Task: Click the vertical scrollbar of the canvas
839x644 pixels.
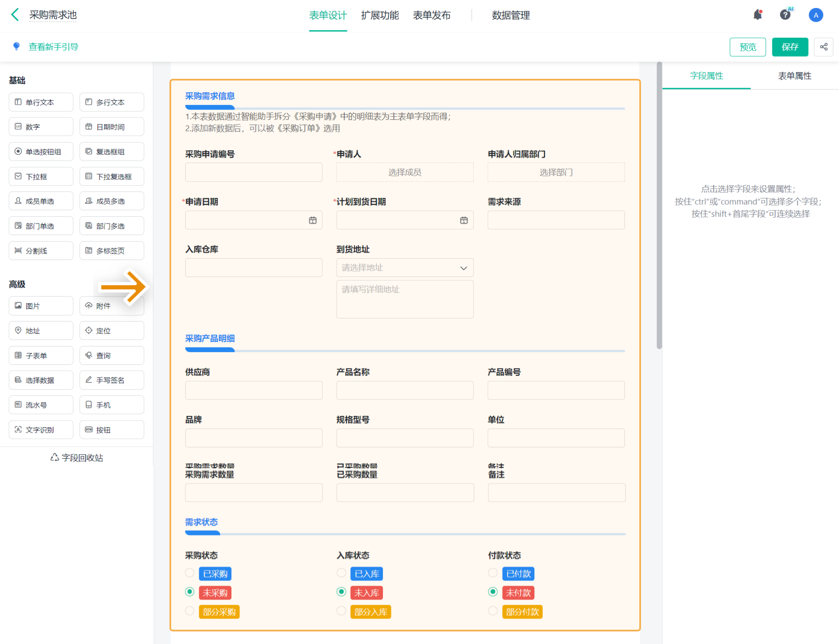Action: pyautogui.click(x=659, y=205)
